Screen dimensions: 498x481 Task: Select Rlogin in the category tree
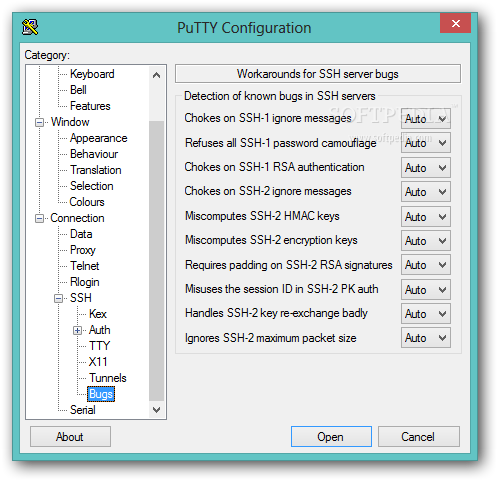click(85, 282)
